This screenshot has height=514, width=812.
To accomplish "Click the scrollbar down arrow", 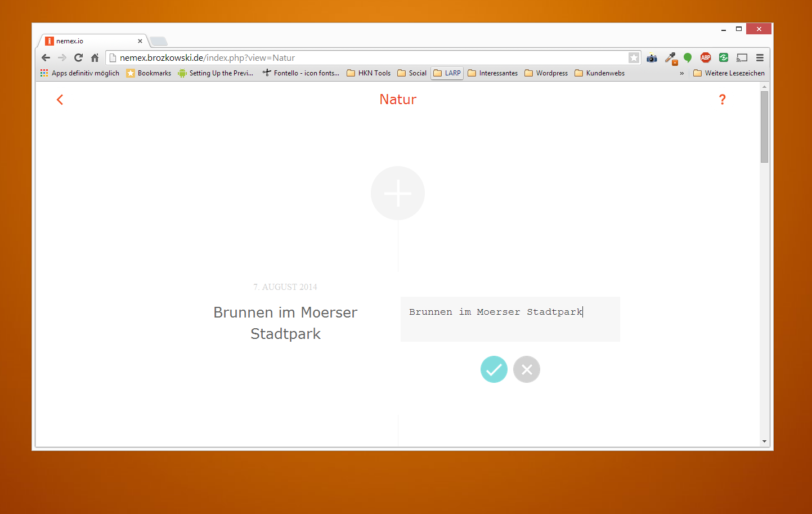I will [764, 441].
